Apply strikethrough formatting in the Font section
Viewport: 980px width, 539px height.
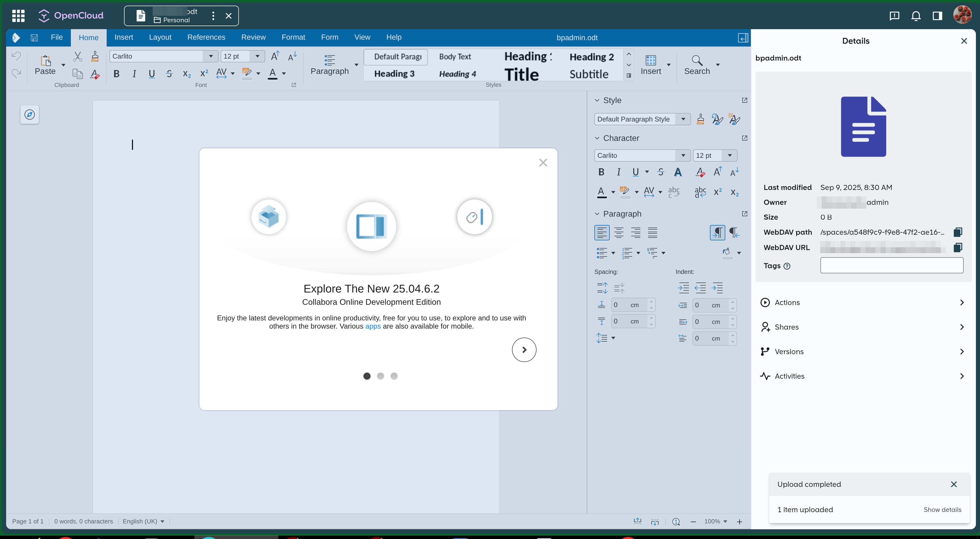click(x=169, y=74)
